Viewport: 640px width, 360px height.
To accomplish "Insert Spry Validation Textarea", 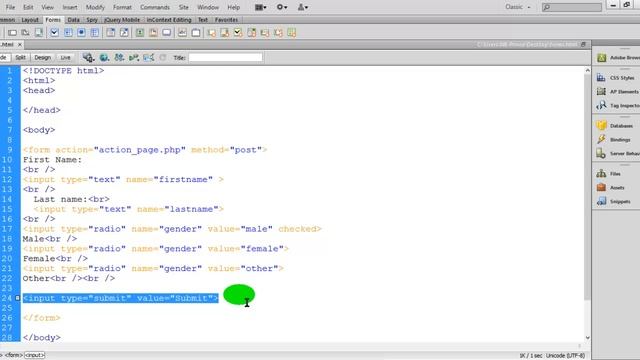I will point(224,33).
